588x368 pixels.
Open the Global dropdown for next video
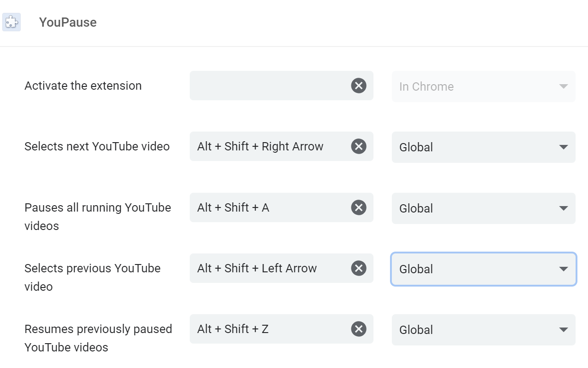click(483, 147)
